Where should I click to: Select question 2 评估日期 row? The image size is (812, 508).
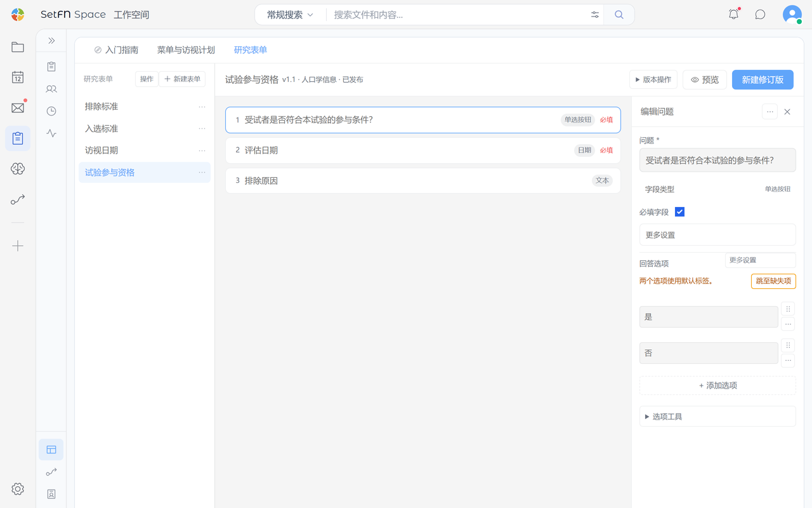point(423,150)
